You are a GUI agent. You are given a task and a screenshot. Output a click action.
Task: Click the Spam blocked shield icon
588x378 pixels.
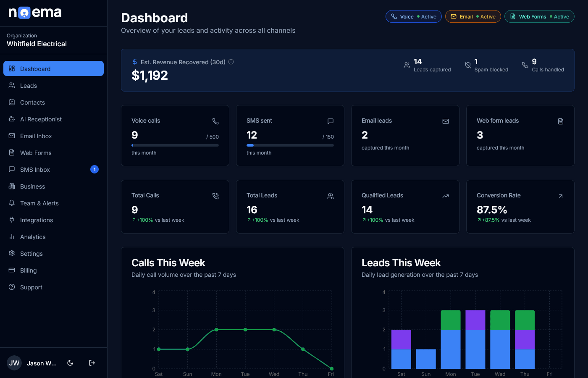point(468,65)
